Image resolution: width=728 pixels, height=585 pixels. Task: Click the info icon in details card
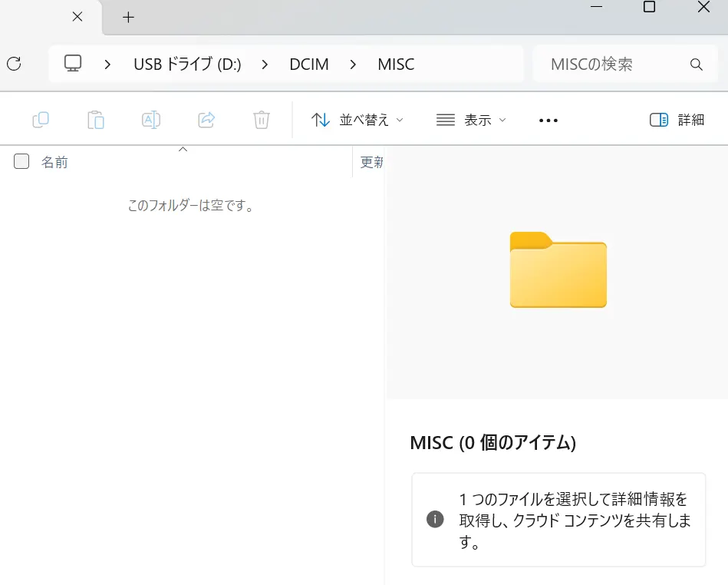[435, 519]
